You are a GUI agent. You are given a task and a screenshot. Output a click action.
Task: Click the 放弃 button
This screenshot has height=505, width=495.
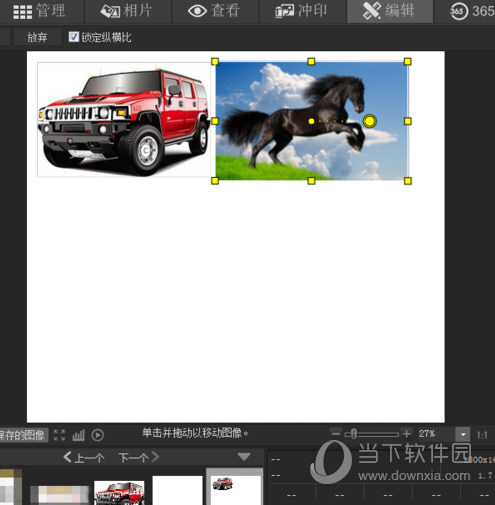(x=37, y=37)
